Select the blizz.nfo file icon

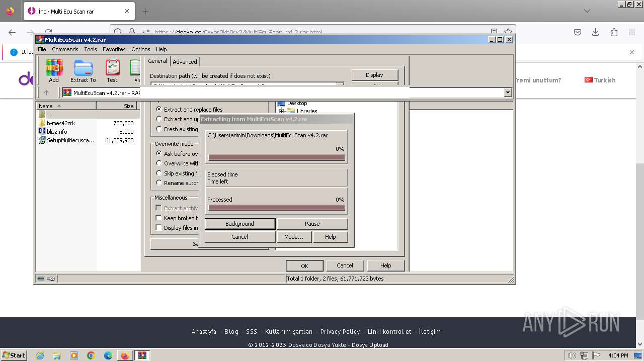click(42, 132)
